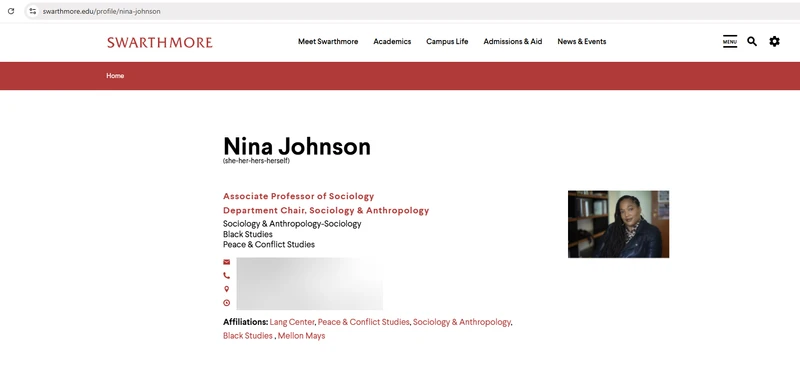Open the Peace & Conflict Studies affiliation link

[363, 322]
